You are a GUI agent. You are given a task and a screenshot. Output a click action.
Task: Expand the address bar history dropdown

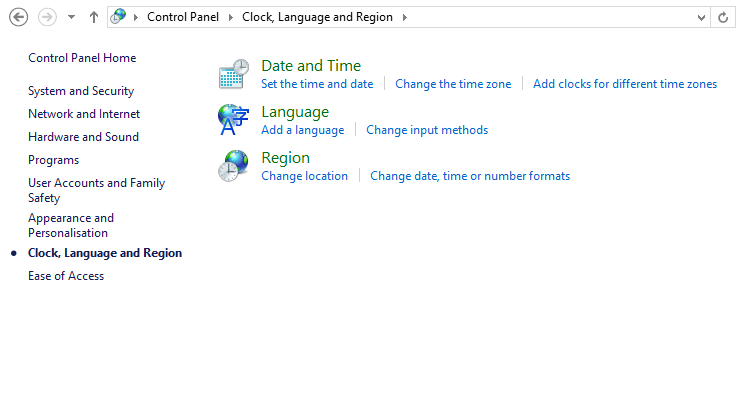coord(701,17)
